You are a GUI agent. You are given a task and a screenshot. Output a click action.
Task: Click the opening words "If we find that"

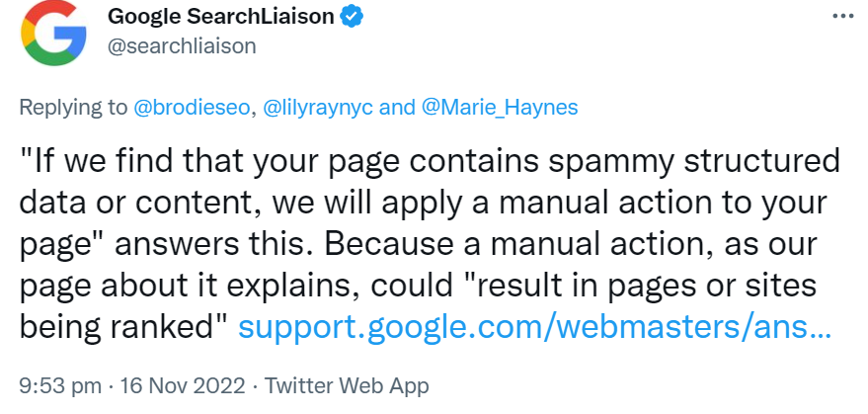coord(120,159)
